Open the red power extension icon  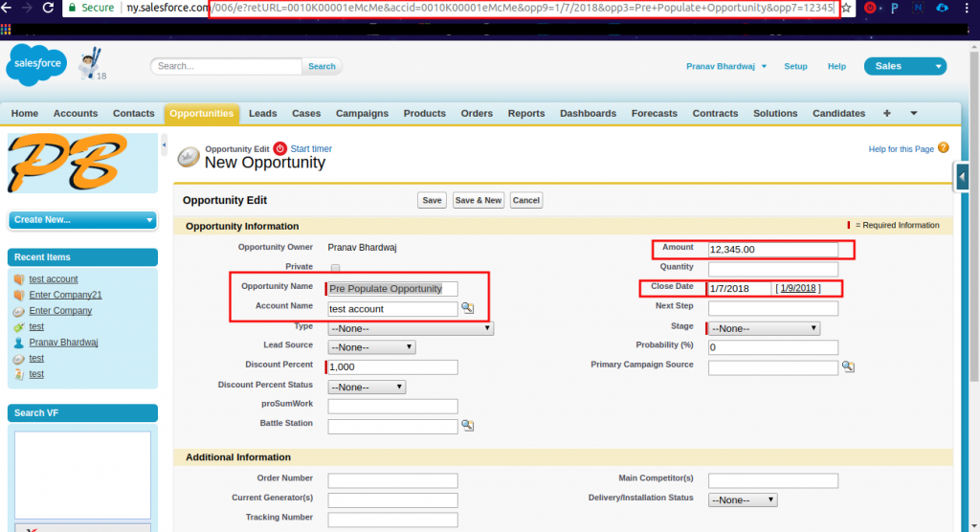[870, 8]
